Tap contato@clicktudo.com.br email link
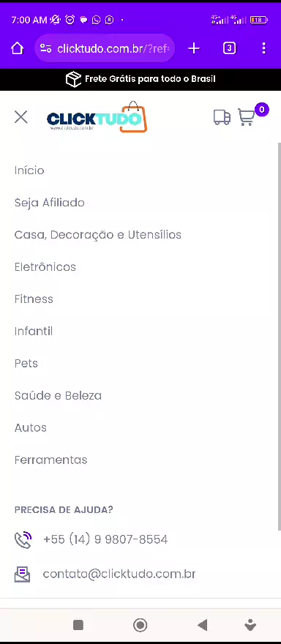This screenshot has height=644, width=281. pyautogui.click(x=119, y=574)
